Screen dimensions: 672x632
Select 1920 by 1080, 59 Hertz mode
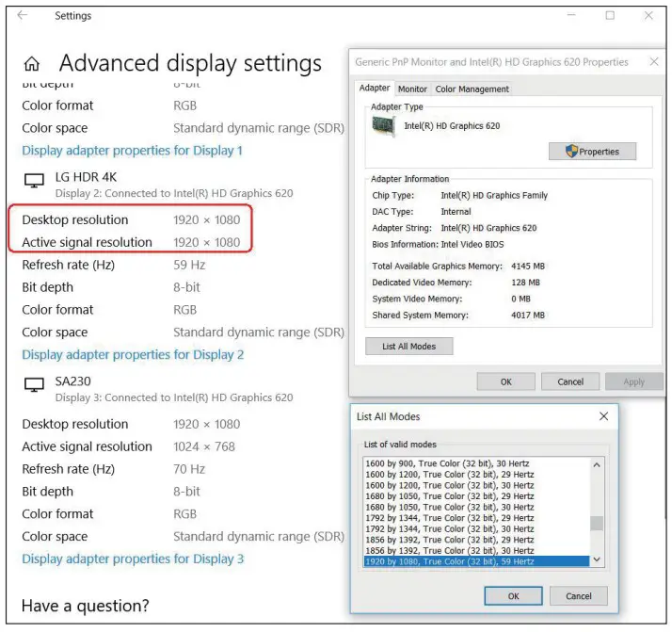[x=476, y=561]
